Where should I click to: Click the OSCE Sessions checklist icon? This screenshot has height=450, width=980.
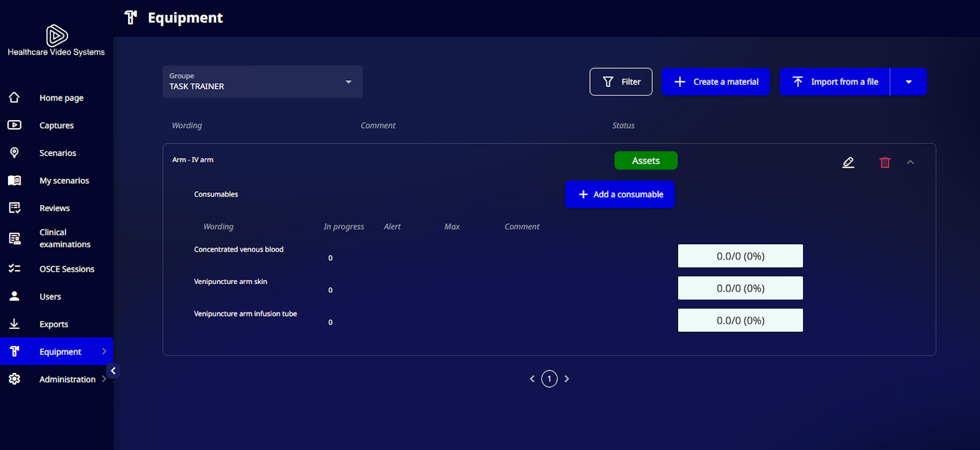click(14, 268)
